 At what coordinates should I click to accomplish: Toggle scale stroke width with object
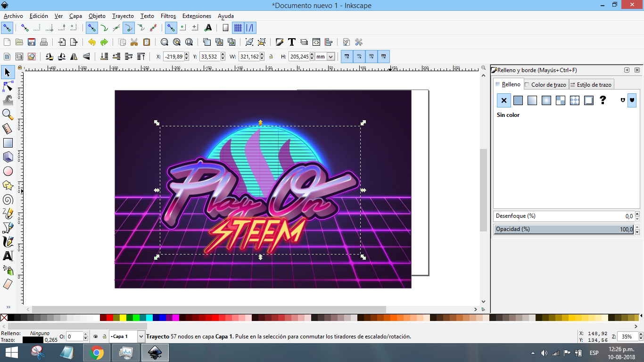(x=347, y=57)
